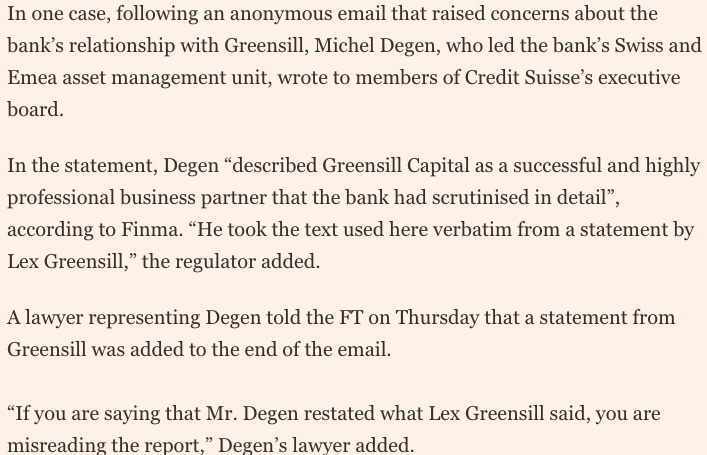
Task: Click the word "Emea"
Action: tap(32, 78)
